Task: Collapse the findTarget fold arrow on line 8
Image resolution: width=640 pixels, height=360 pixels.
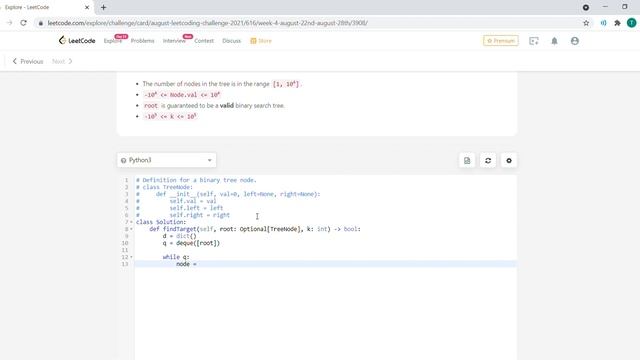Action: point(131,229)
